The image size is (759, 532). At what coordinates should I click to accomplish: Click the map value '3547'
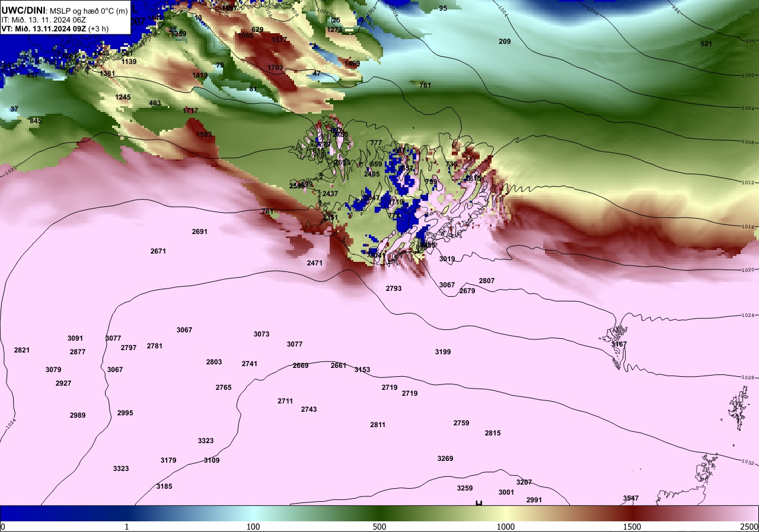(631, 498)
